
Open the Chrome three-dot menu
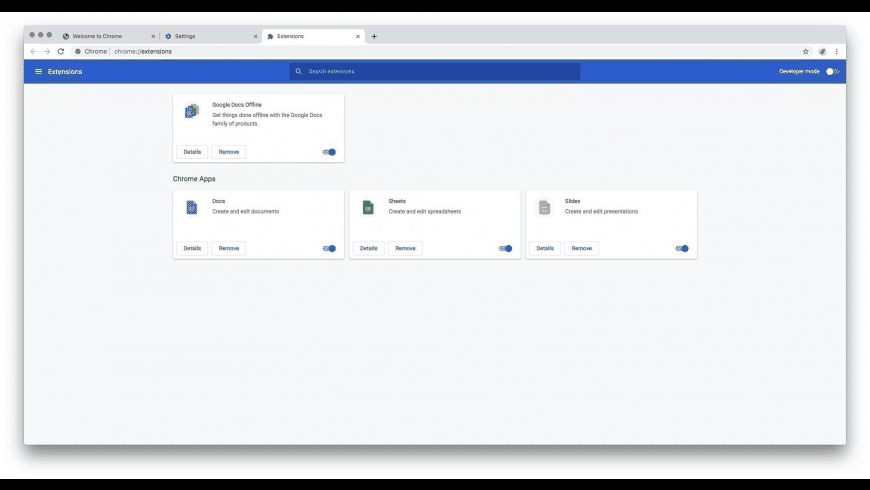point(837,52)
